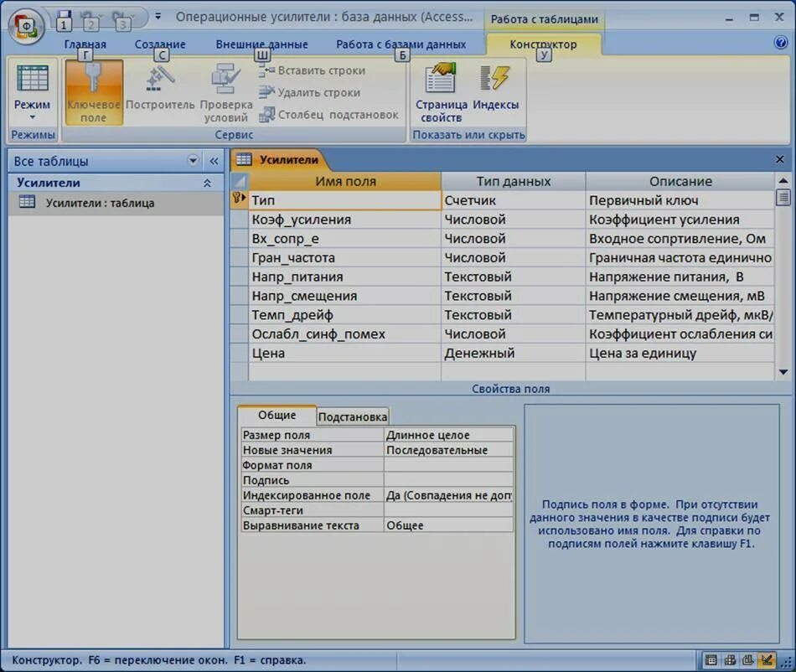Click the Индексированное поле property value
The height and width of the screenshot is (672, 796).
click(x=448, y=495)
